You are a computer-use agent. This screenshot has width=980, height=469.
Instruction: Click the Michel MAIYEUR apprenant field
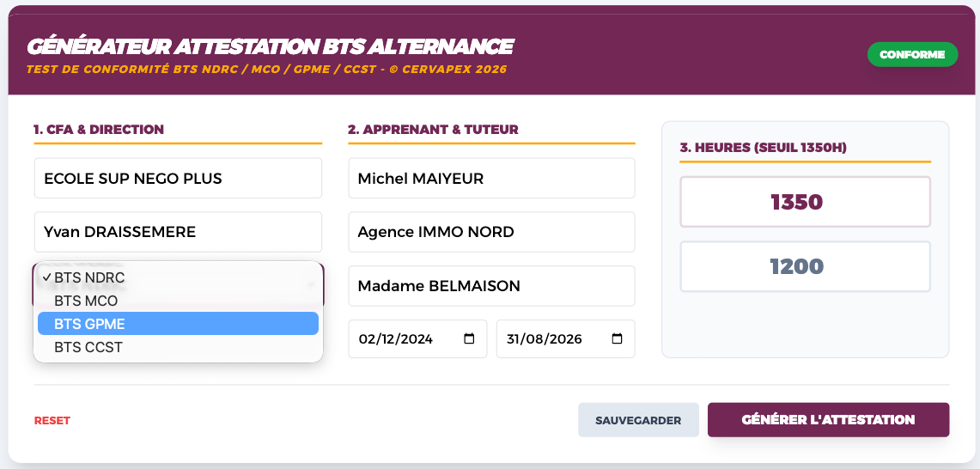(x=491, y=179)
